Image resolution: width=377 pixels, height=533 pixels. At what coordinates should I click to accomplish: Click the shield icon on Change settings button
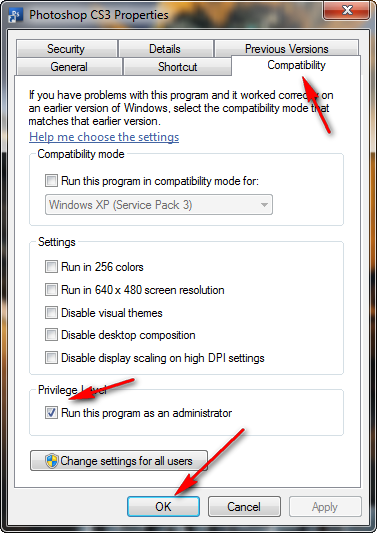coord(52,461)
